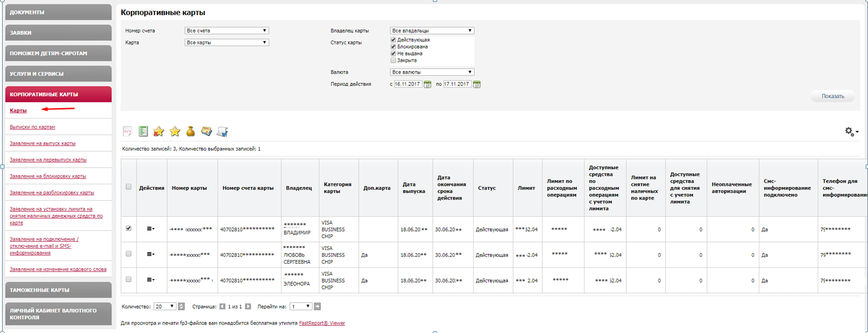Click the star with red cross icon
Image resolution: width=868 pixels, height=333 pixels.
[159, 132]
